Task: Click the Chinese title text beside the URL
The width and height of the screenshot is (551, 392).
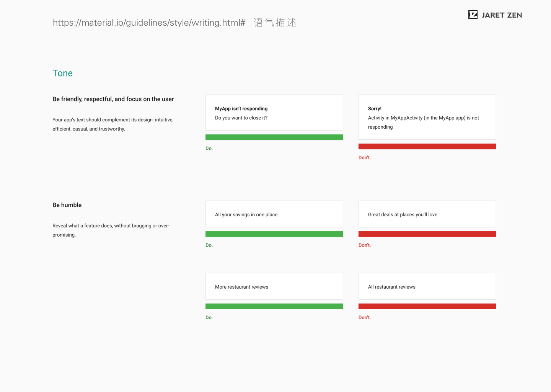Action: point(275,23)
